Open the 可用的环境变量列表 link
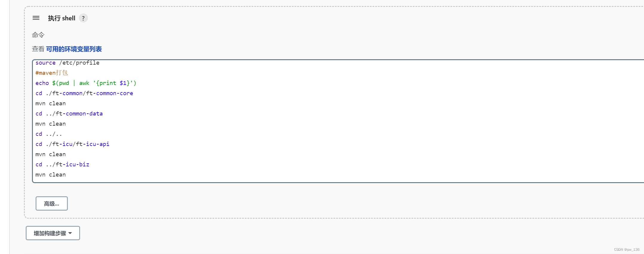The image size is (644, 254). click(74, 49)
